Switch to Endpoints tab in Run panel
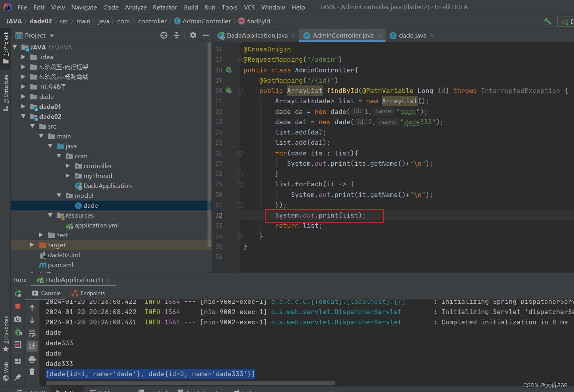Screen dimensions: 574x392 pos(88,293)
